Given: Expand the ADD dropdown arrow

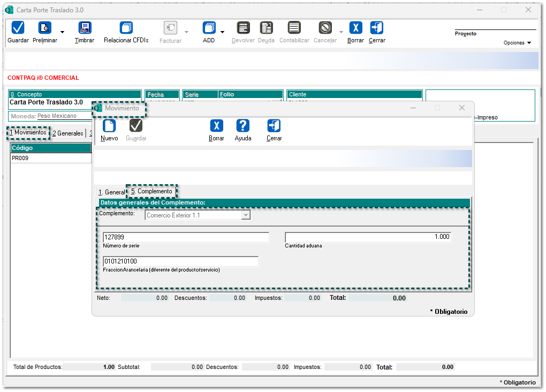Looking at the screenshot, I should point(222,32).
